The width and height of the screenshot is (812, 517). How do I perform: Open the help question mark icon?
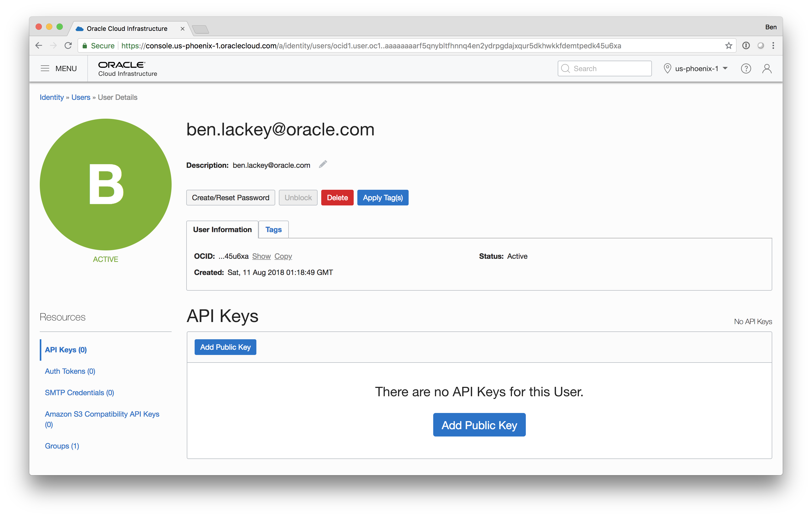(746, 69)
